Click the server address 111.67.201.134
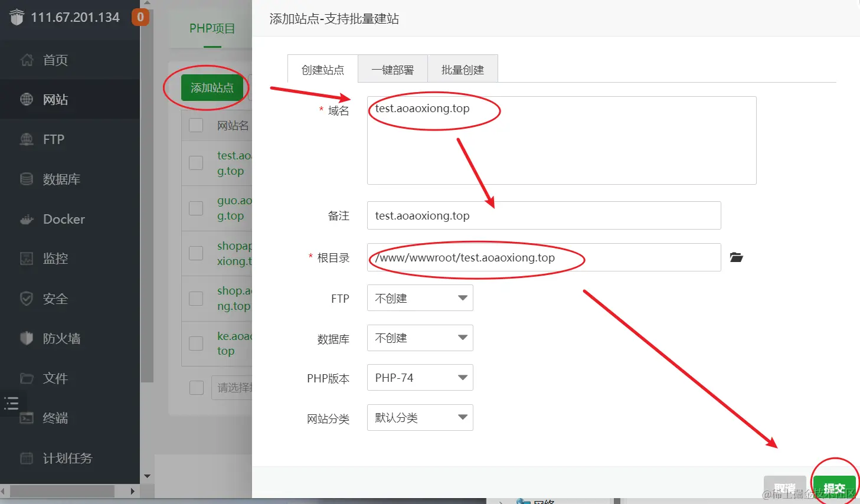 click(75, 17)
